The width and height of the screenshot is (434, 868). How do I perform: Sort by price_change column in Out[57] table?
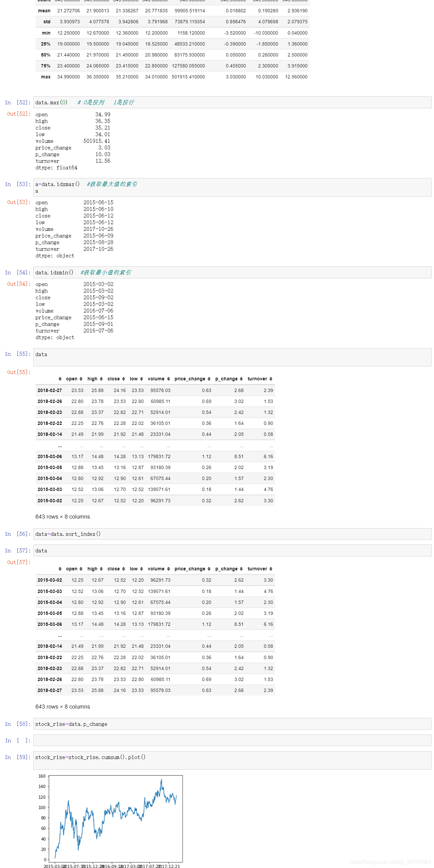[209, 569]
